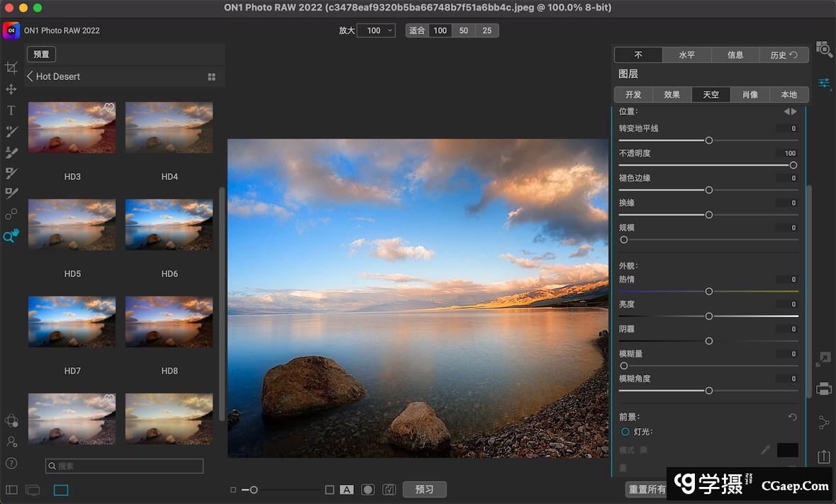The width and height of the screenshot is (836, 504).
Task: Toggle the 灯光 (lighting) radio circle
Action: click(625, 432)
